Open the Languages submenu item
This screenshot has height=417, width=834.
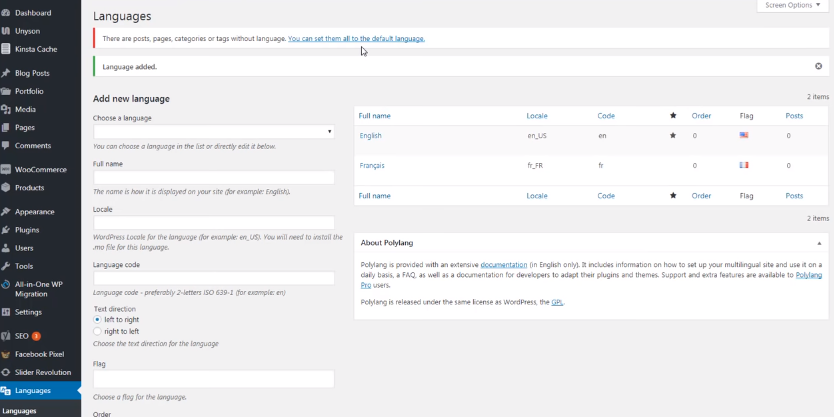(20, 411)
